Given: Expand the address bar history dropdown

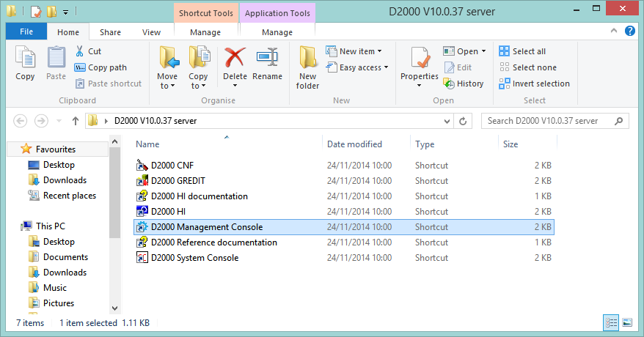Looking at the screenshot, I should [x=447, y=121].
